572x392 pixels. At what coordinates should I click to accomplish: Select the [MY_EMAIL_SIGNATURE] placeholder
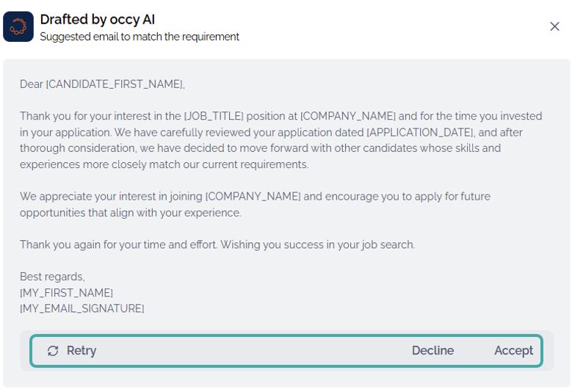[82, 309]
